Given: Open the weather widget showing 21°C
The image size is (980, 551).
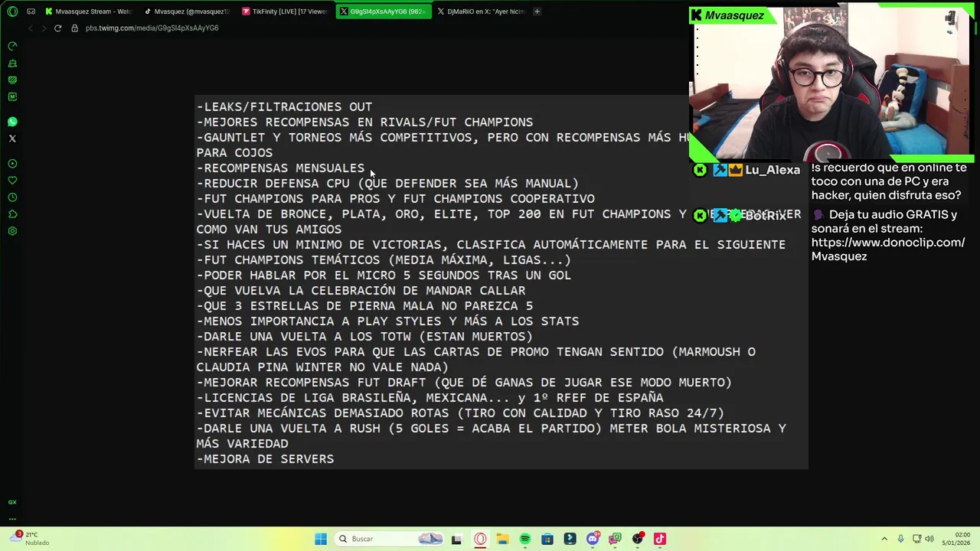Looking at the screenshot, I should (x=31, y=539).
